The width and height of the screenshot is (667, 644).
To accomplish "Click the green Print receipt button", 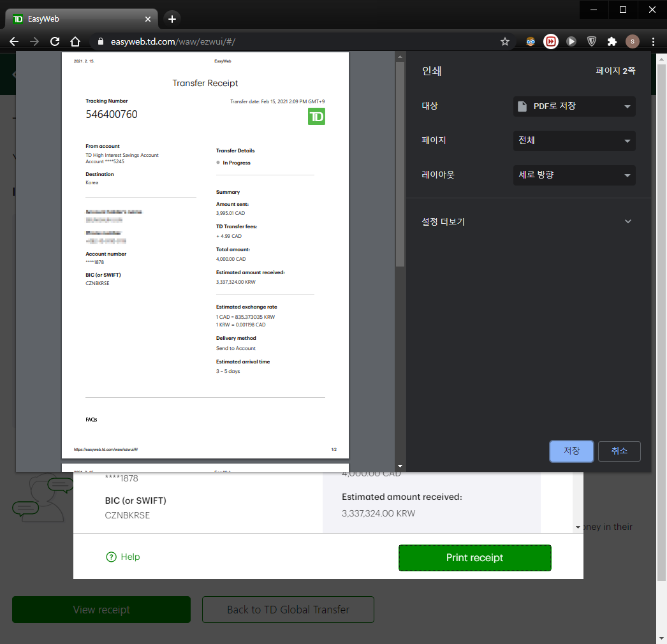I will tap(474, 558).
